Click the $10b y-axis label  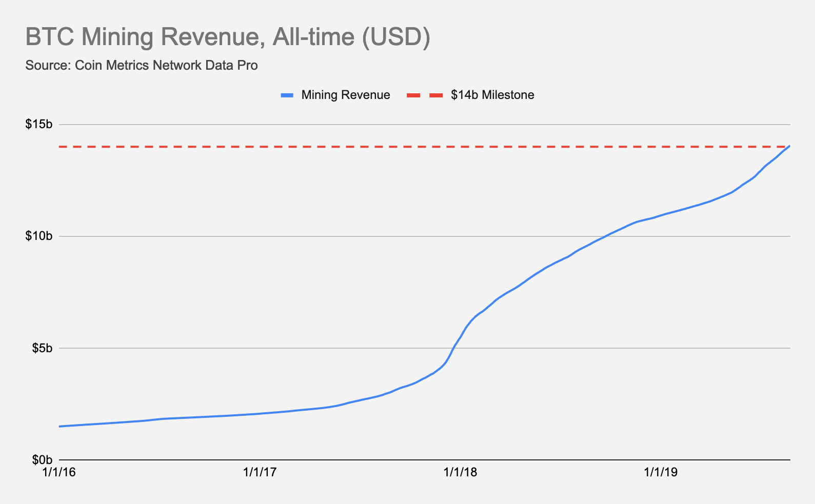point(38,236)
